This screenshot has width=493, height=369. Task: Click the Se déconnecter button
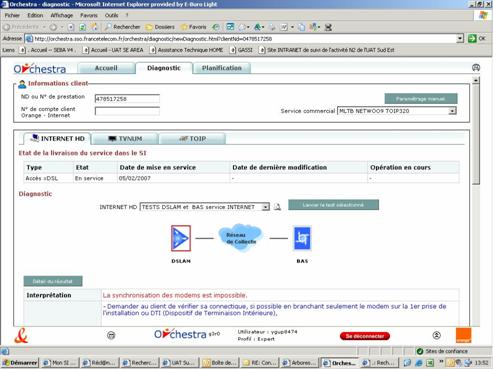point(365,336)
